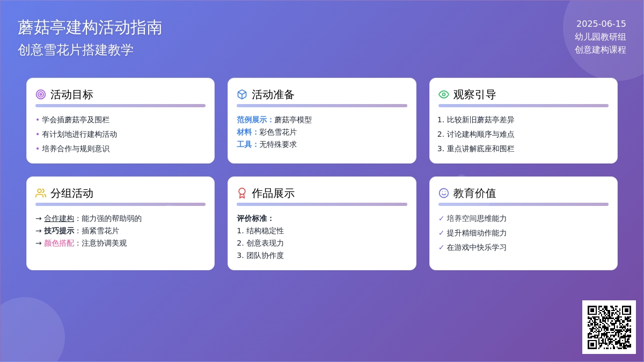Click the text 彩色雪花片
Screen dimensions: 644x362
tap(278, 132)
